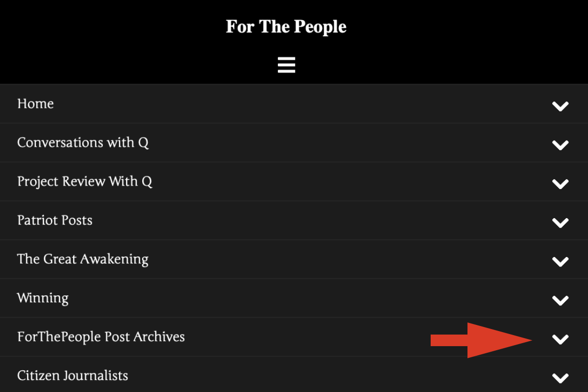
Task: Navigate to the Winning page
Action: point(43,298)
